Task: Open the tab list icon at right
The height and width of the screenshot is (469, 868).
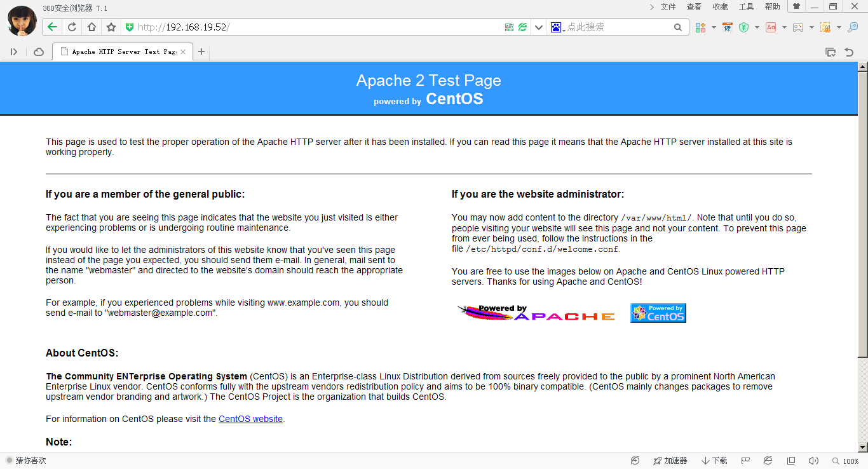Action: (830, 52)
